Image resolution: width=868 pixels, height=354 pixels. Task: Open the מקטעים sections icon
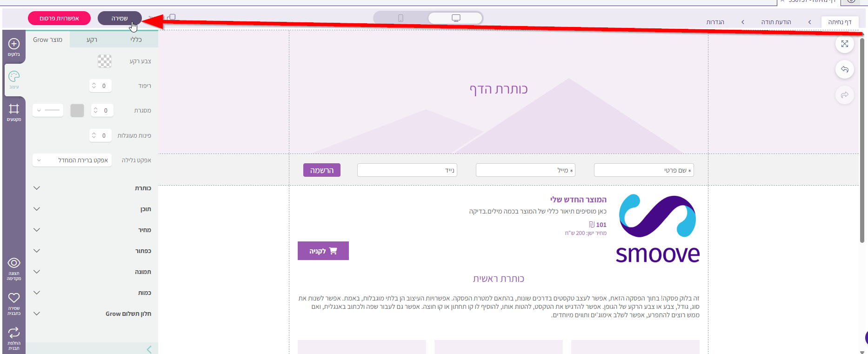point(14,109)
